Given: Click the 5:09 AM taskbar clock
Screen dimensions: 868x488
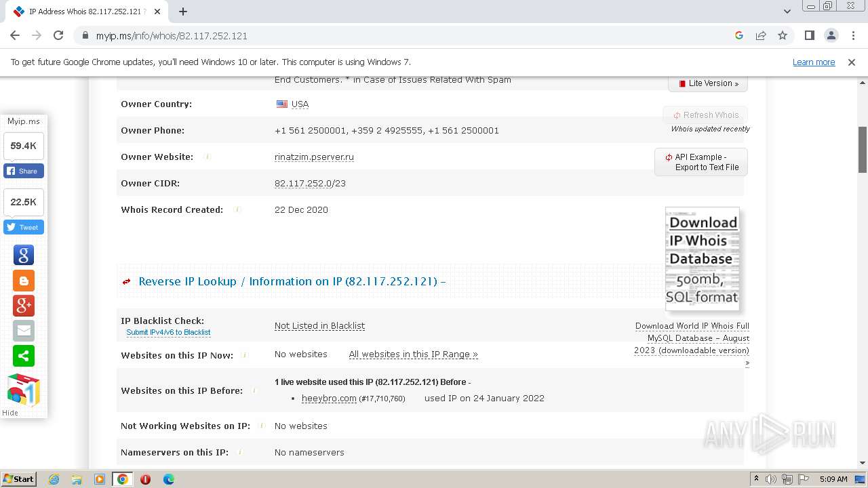Looking at the screenshot, I should 833,479.
